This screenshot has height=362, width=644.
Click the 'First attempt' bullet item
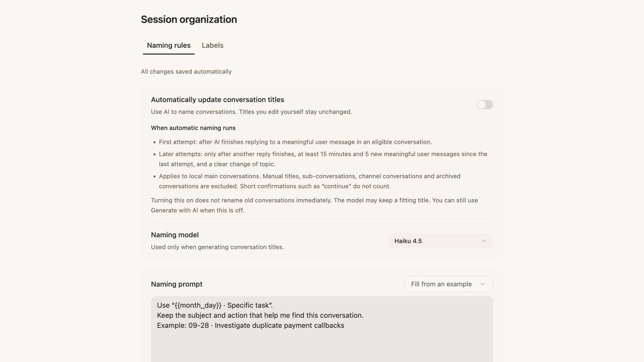[295, 142]
